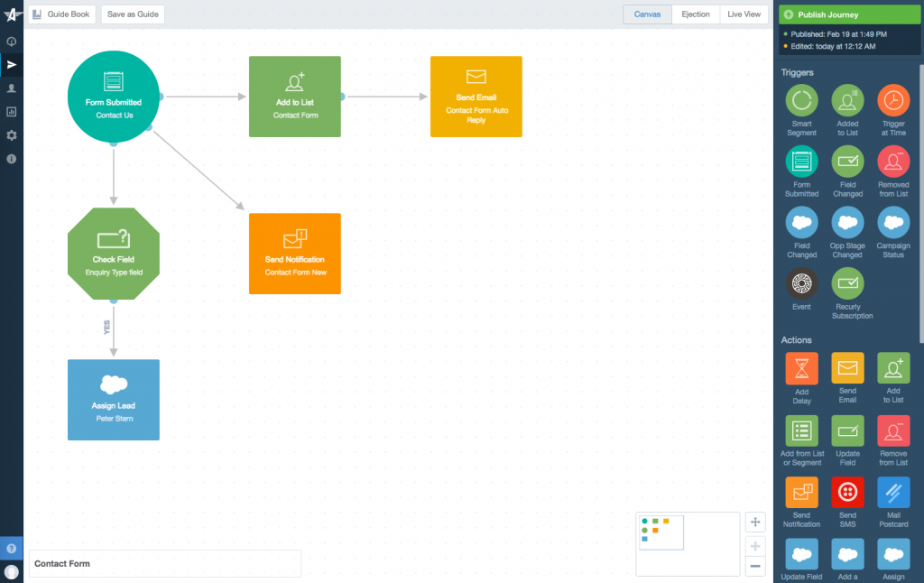
Task: Open settings from the left sidebar gear
Action: pos(12,134)
